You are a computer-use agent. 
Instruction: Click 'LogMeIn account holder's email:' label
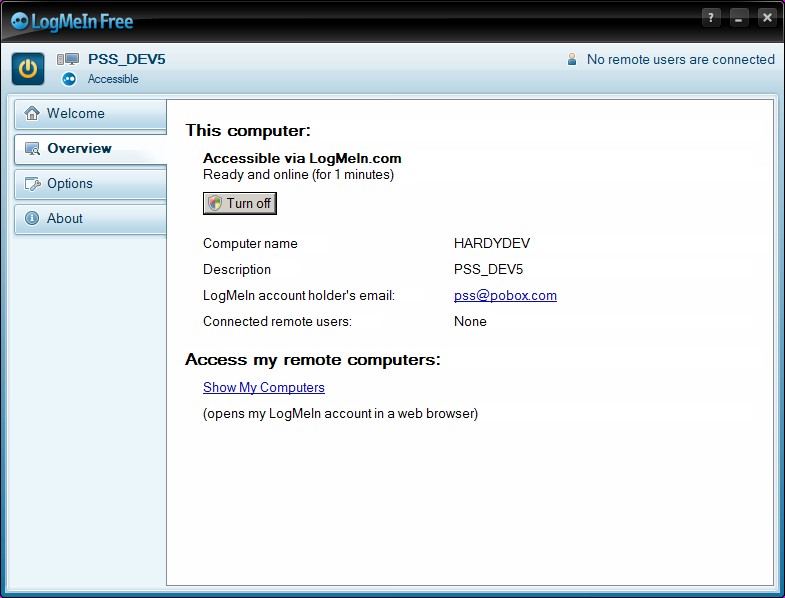(299, 295)
